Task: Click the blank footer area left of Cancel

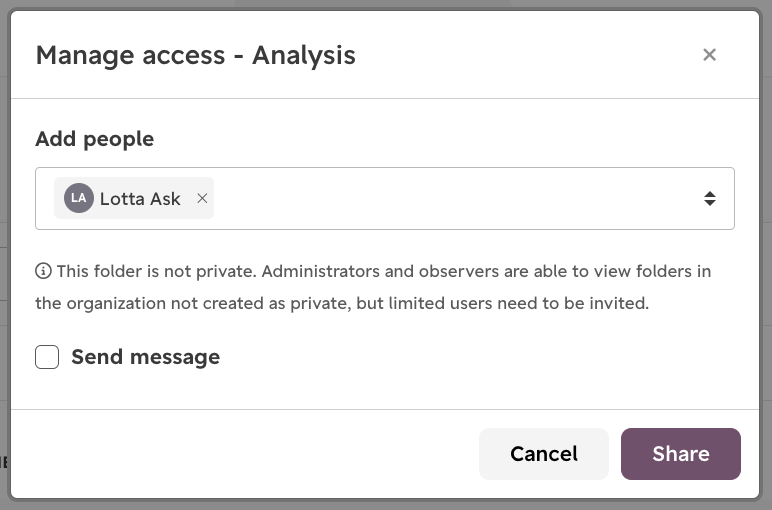Action: click(245, 454)
